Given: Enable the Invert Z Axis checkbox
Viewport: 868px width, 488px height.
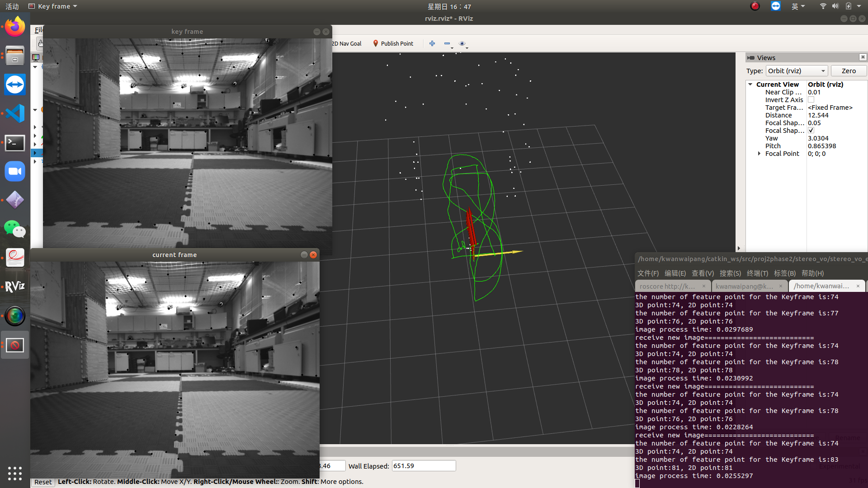Looking at the screenshot, I should 811,99.
